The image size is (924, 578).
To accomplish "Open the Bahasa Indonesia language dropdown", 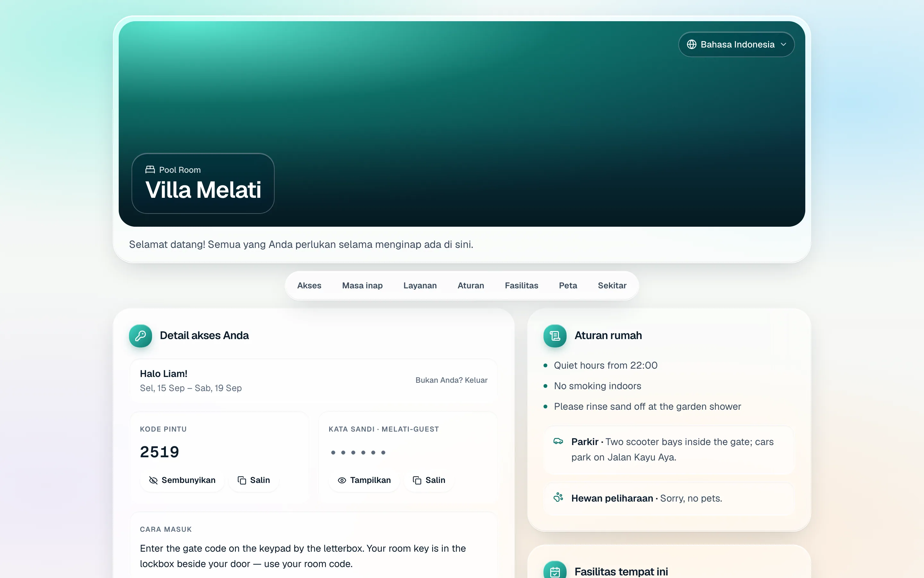I will coord(736,44).
